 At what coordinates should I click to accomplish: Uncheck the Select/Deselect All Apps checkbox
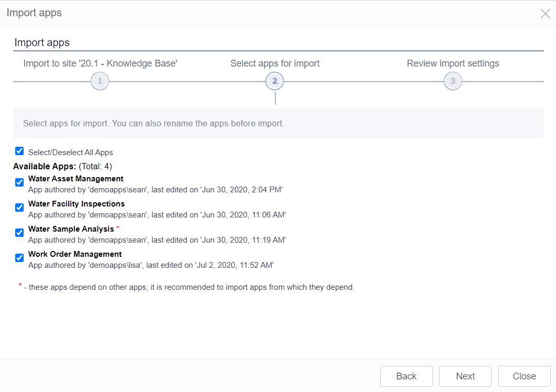(x=19, y=151)
